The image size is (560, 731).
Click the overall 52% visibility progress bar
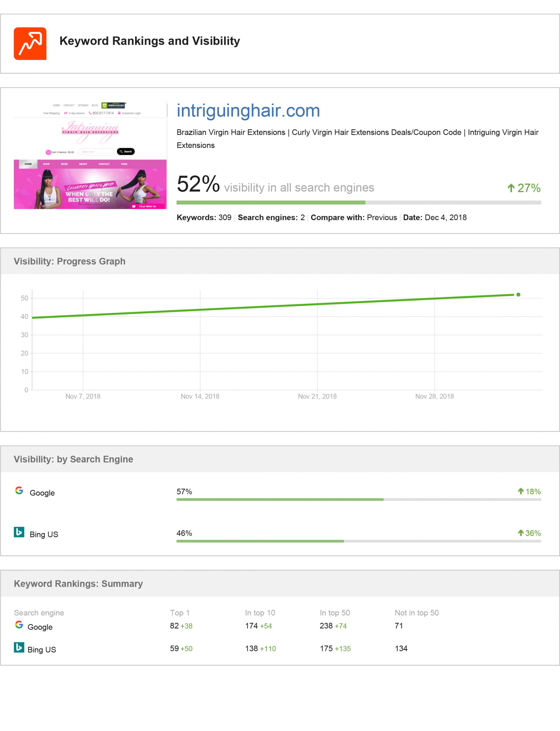[x=358, y=202]
